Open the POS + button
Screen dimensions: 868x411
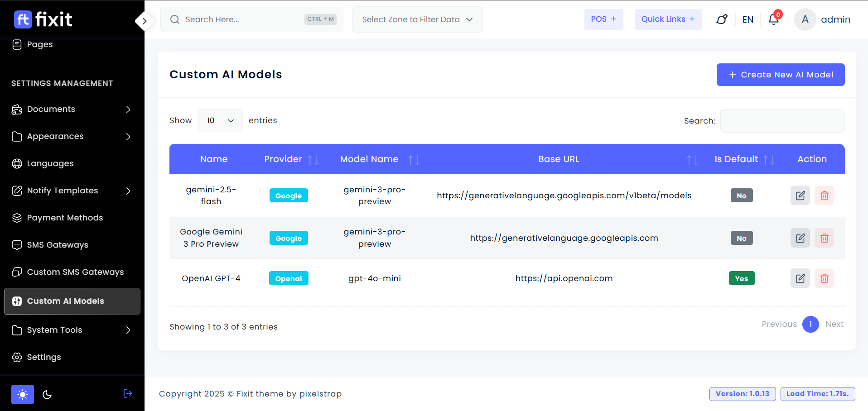[x=603, y=19]
